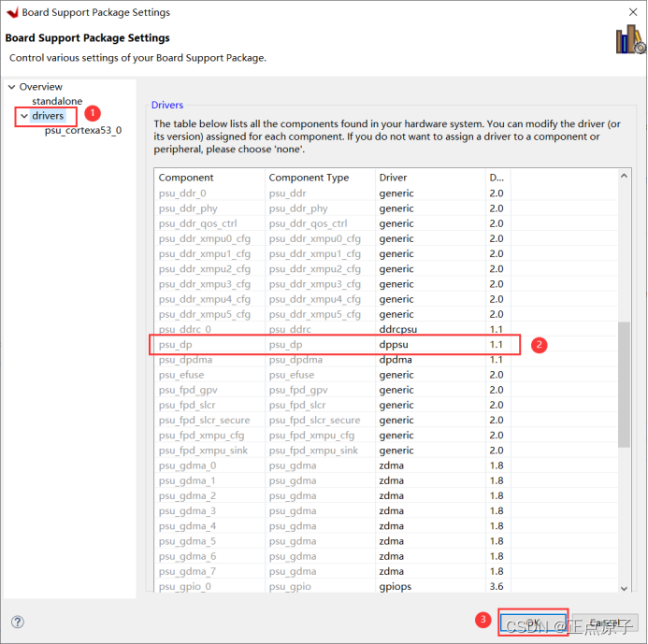Click the scrollbar up arrow in drivers table
Viewport: 648px width, 644px height.
pos(624,176)
